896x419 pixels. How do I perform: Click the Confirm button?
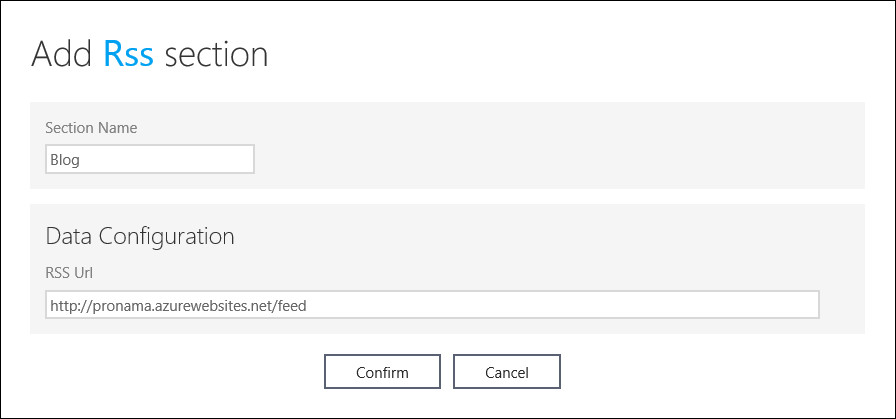[x=382, y=372]
